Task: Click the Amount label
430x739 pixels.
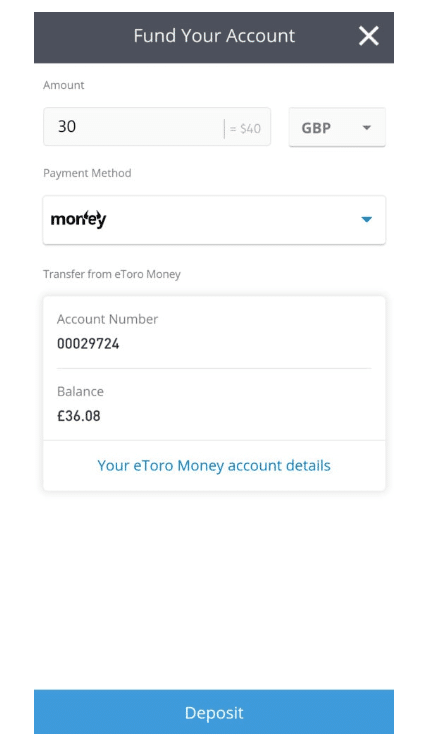Action: point(64,85)
